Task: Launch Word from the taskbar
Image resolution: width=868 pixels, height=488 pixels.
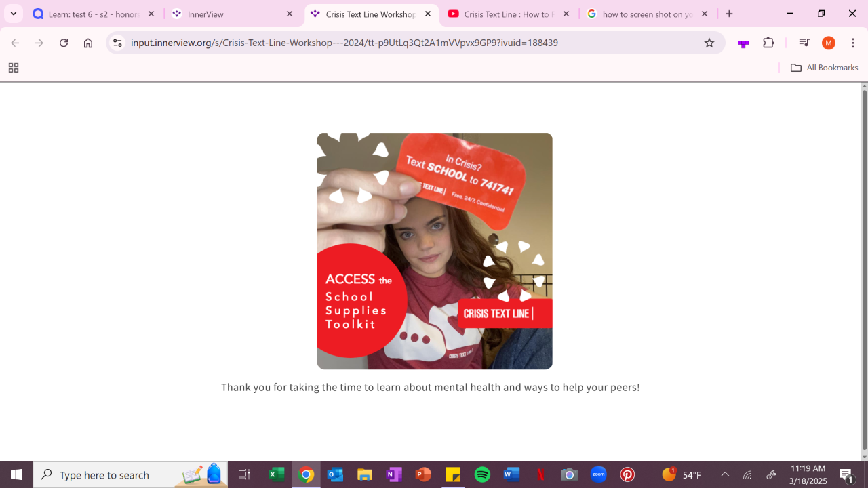Action: pyautogui.click(x=511, y=474)
